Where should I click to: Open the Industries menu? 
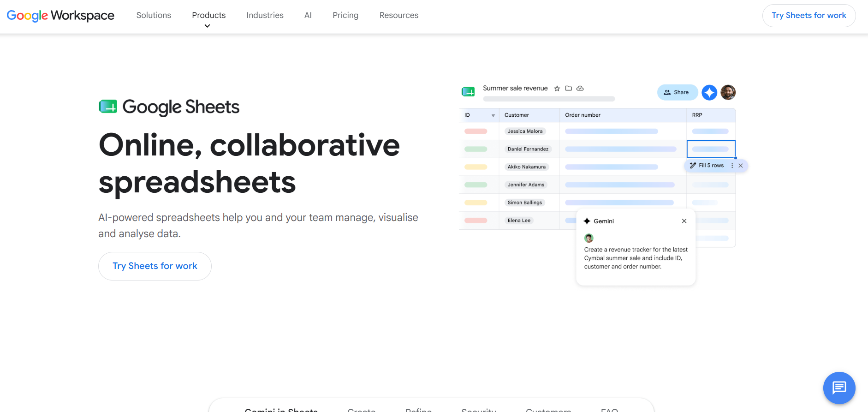pos(265,15)
